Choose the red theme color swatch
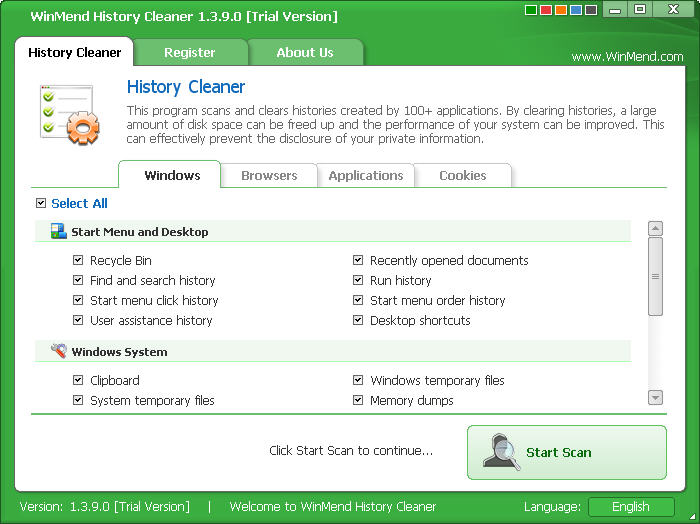700x524 pixels. (546, 10)
